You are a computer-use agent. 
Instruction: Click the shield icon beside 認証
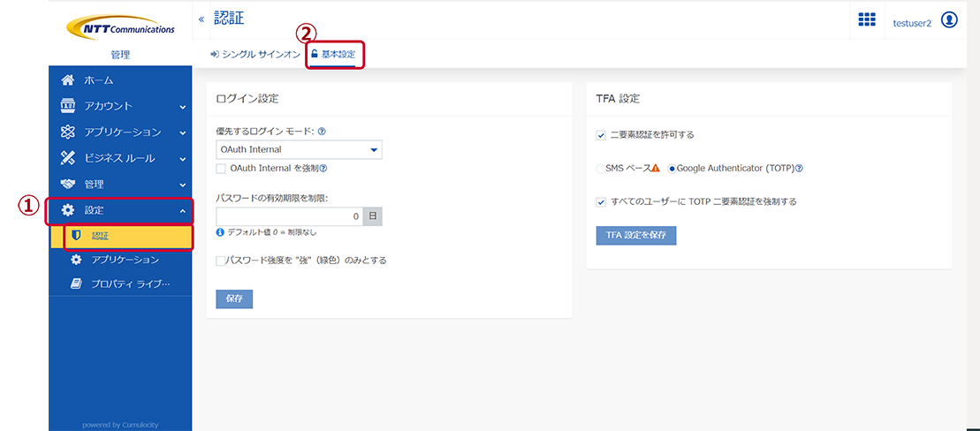77,235
